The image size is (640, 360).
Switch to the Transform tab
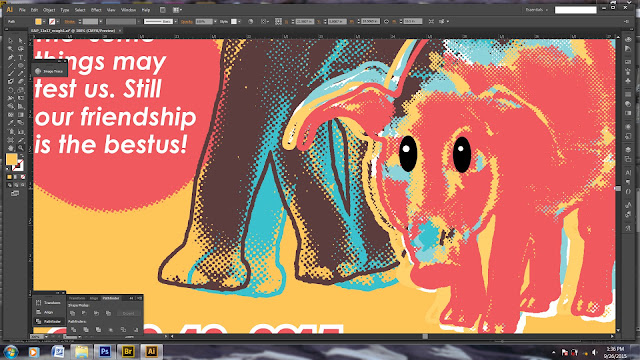tap(77, 298)
